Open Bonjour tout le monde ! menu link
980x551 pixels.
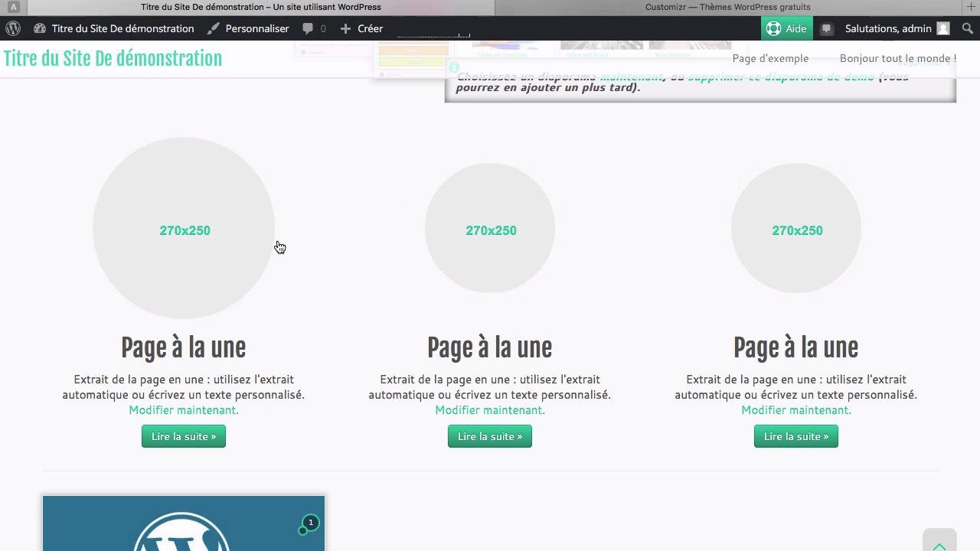pyautogui.click(x=897, y=58)
